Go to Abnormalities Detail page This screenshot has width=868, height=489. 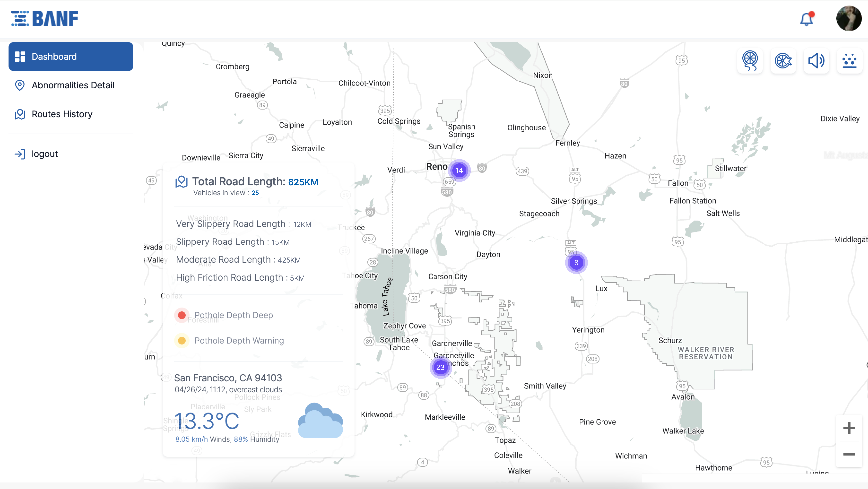point(72,85)
